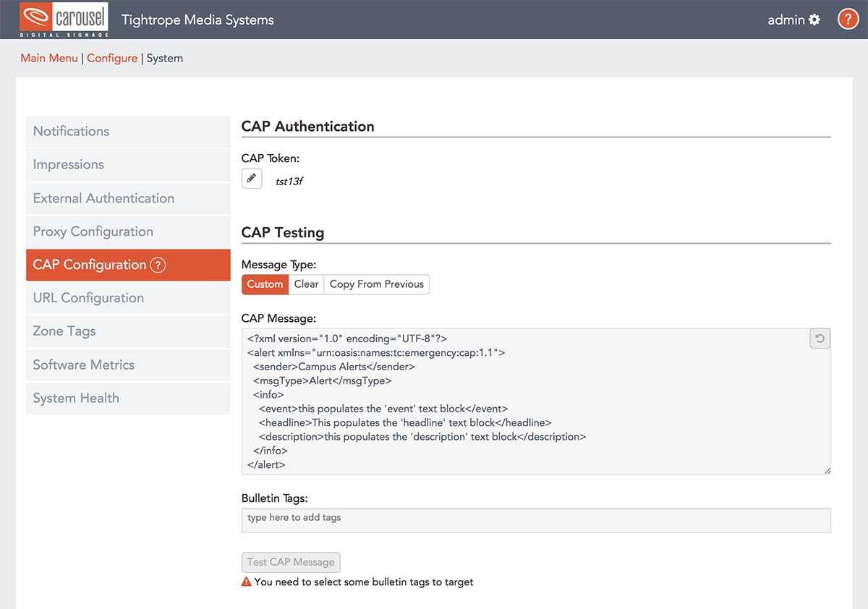This screenshot has width=868, height=609.
Task: Switch to the Impressions section
Action: tap(69, 164)
